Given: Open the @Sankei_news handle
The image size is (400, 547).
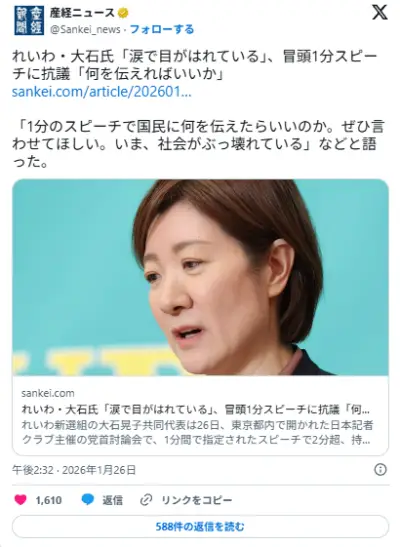Looking at the screenshot, I should pos(85,30).
